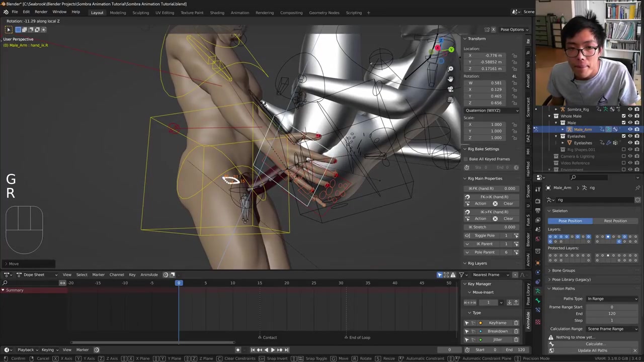Screen dimensions: 644x362
Task: Open the Paths Type dropdown
Action: [612, 299]
